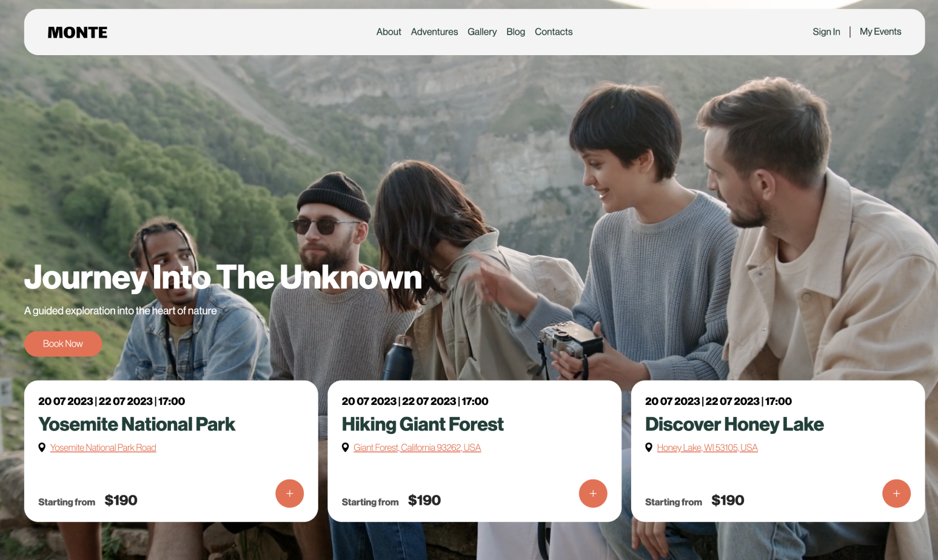Select the Discover Honey Lake card title
Viewport: 938px width, 560px height.
734,424
